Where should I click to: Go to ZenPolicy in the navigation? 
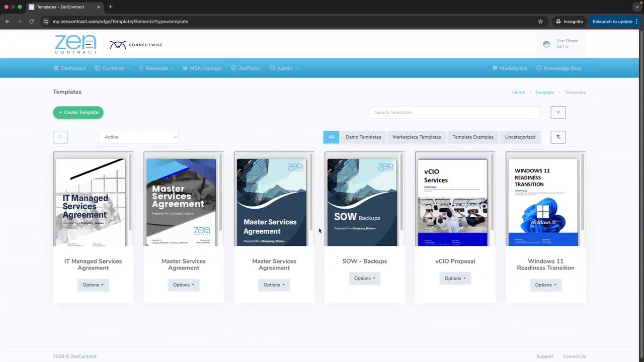[x=246, y=68]
